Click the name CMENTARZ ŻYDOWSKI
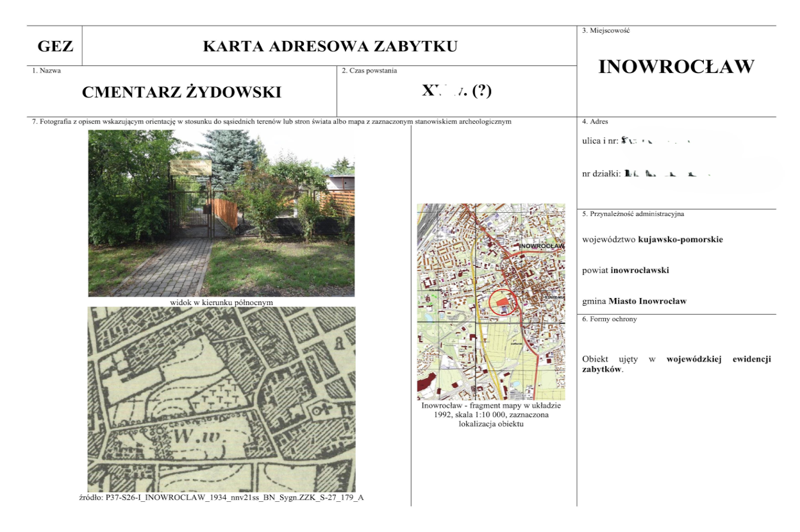 click(x=181, y=92)
